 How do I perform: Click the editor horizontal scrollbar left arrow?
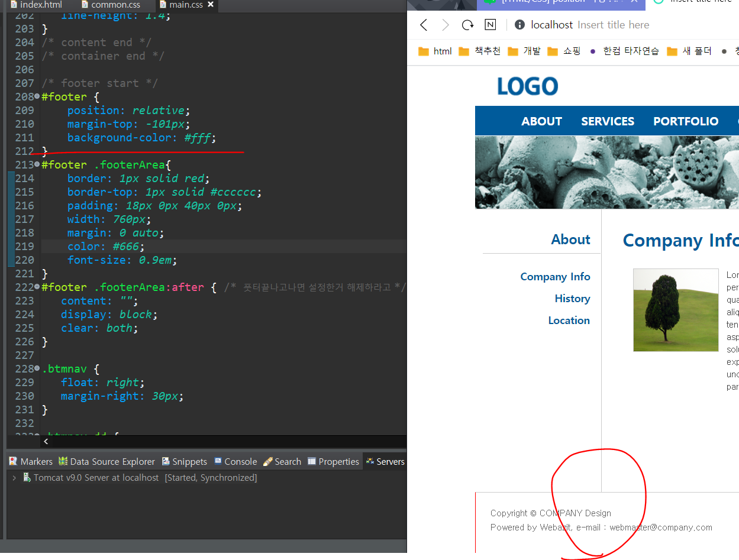click(x=46, y=442)
